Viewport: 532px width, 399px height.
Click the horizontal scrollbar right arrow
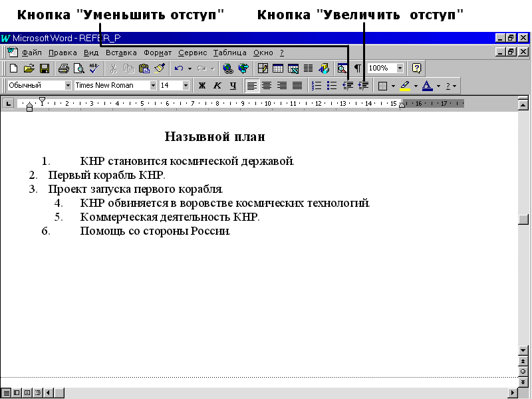[513, 393]
